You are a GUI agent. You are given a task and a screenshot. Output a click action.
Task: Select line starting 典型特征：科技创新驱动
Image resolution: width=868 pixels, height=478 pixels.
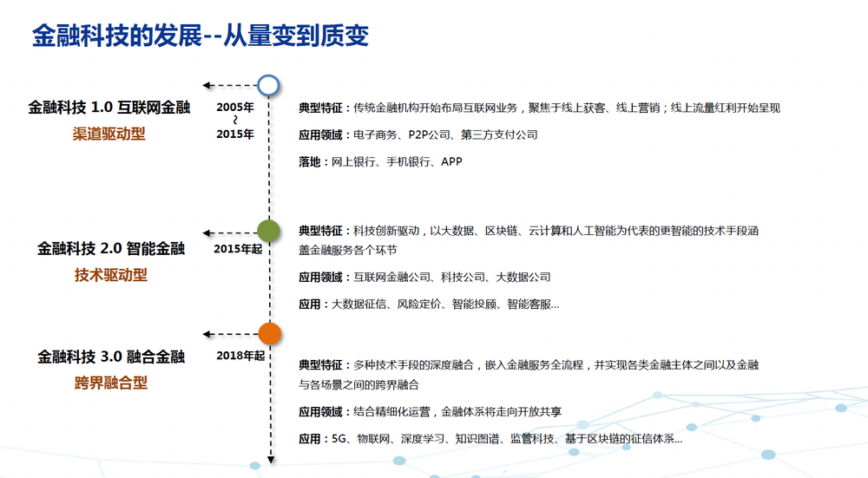529,231
